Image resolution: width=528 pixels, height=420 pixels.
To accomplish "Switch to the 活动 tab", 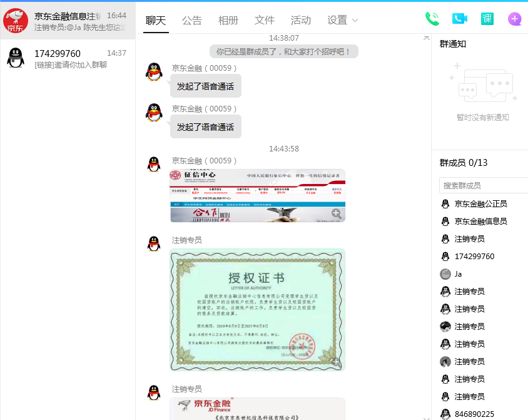I will 301,20.
